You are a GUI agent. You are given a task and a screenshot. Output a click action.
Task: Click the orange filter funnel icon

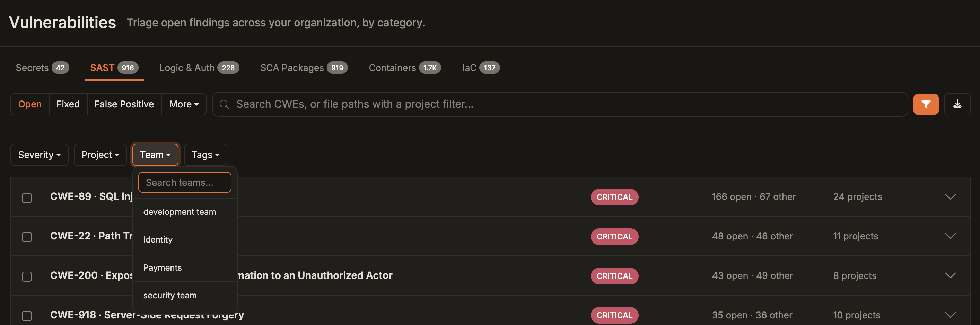click(x=926, y=104)
